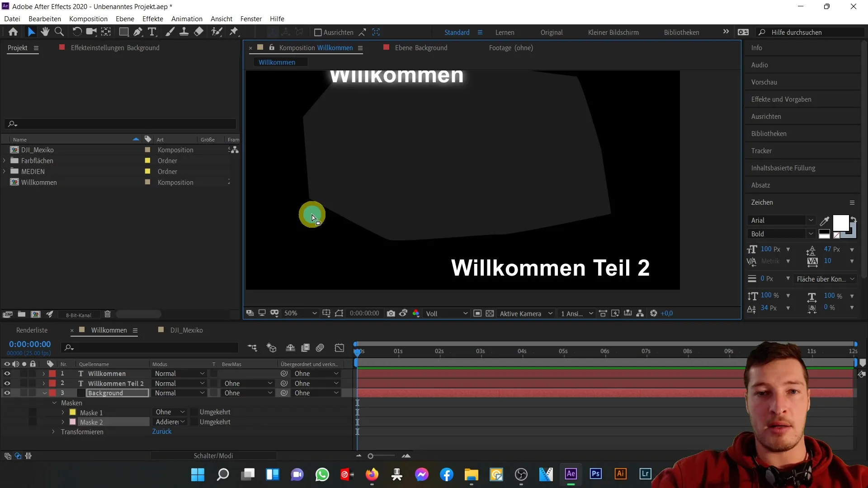868x488 pixels.
Task: Click the Komposition tab in menu bar
Action: [88, 19]
